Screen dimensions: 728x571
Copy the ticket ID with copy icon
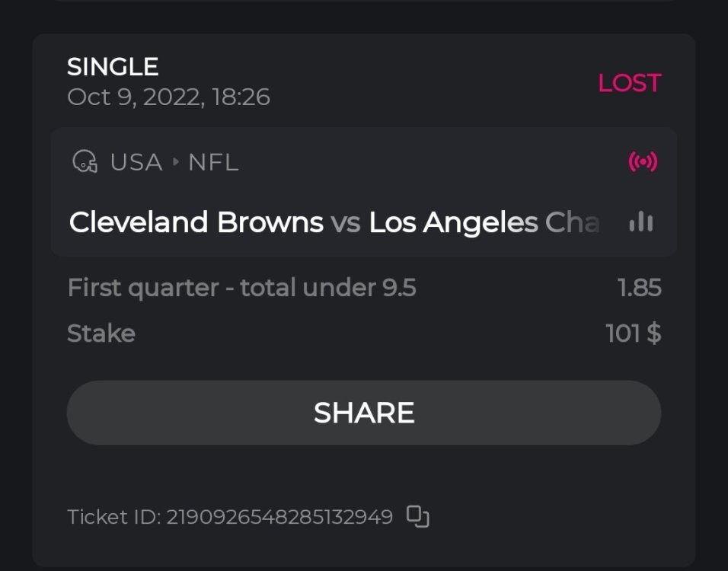(x=417, y=517)
